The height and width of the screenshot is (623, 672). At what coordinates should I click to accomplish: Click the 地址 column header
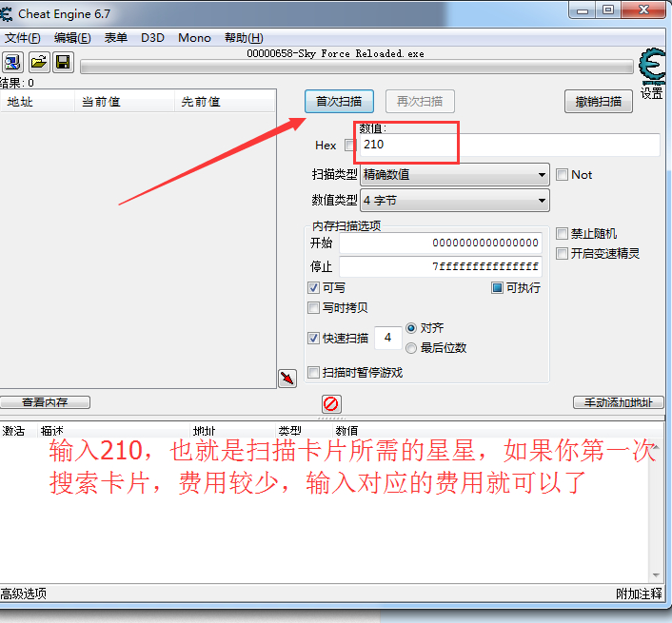click(38, 102)
